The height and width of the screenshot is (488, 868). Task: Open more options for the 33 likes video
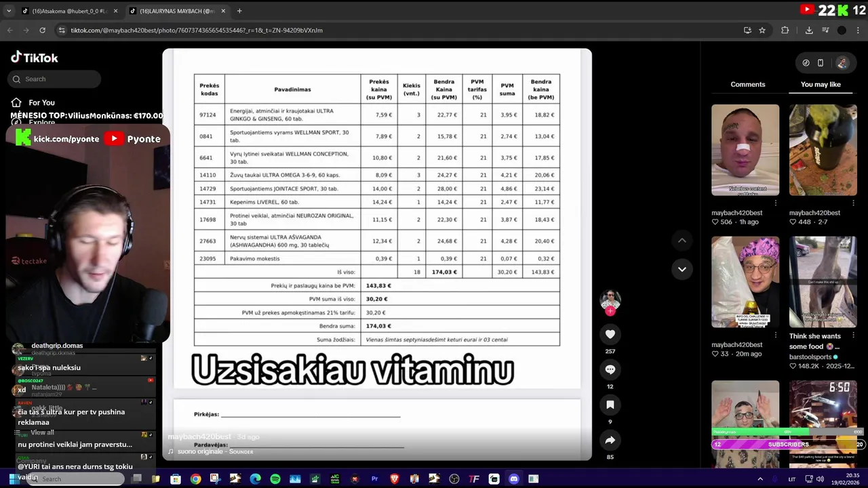click(x=776, y=334)
